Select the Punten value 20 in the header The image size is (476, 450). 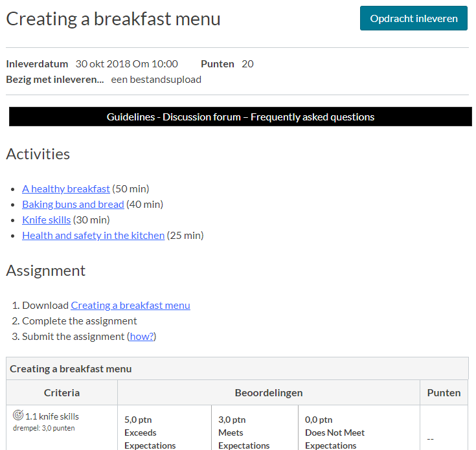click(x=247, y=63)
